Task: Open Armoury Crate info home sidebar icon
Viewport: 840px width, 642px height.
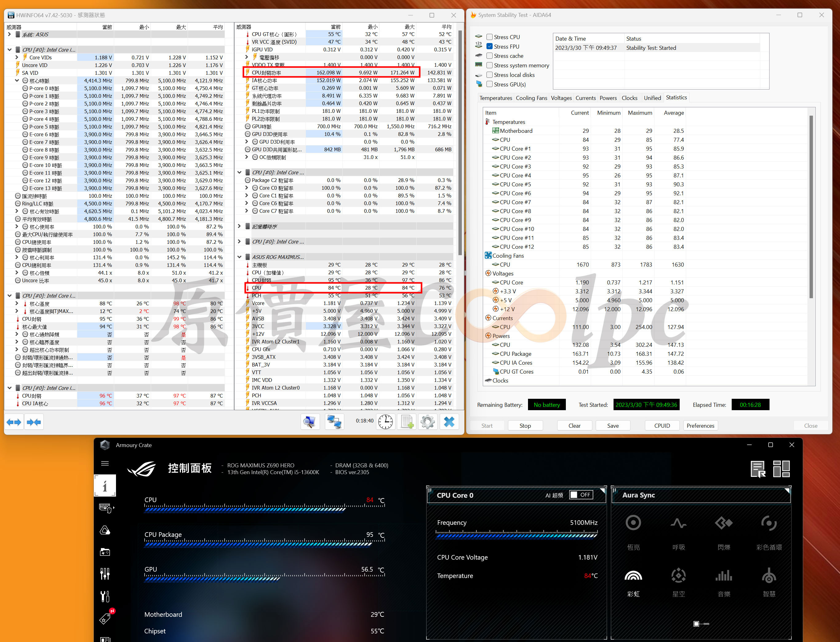Action: pyautogui.click(x=105, y=486)
